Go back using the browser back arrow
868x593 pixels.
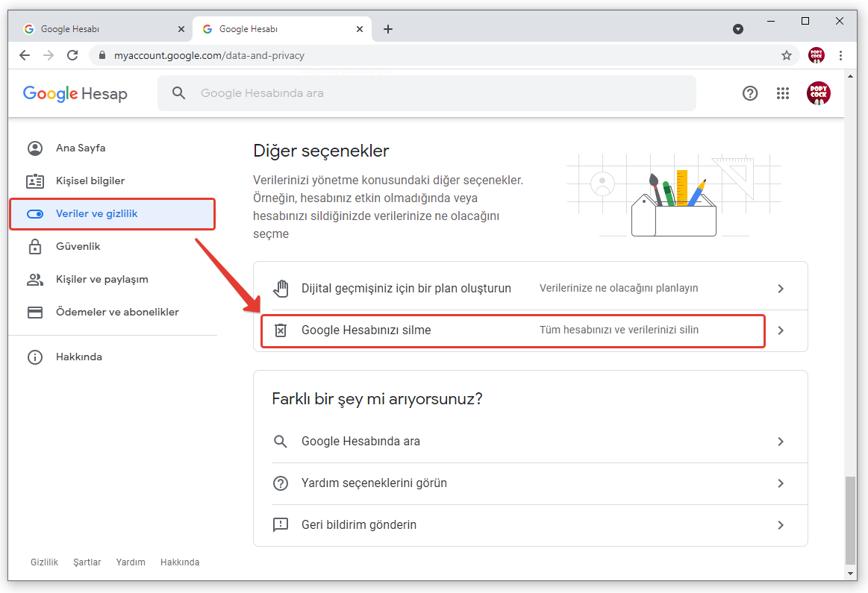pos(25,55)
